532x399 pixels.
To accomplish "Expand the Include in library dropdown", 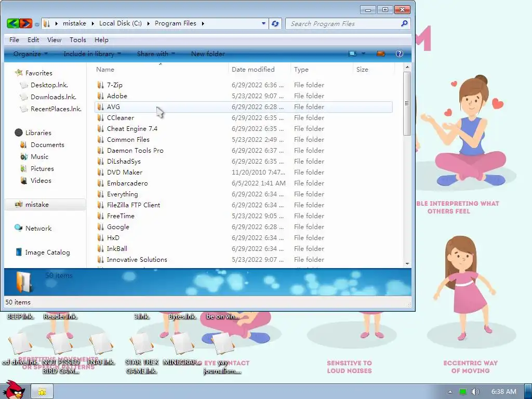I will click(x=119, y=54).
